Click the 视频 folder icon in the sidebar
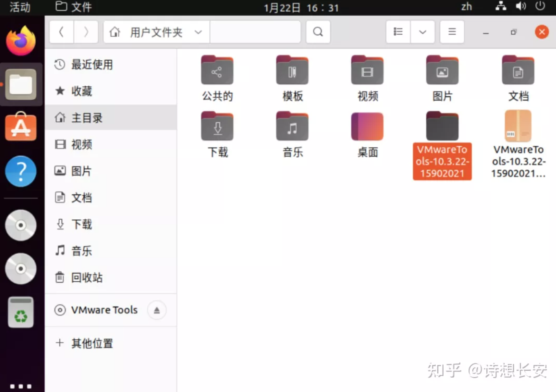556x392 pixels. point(60,145)
